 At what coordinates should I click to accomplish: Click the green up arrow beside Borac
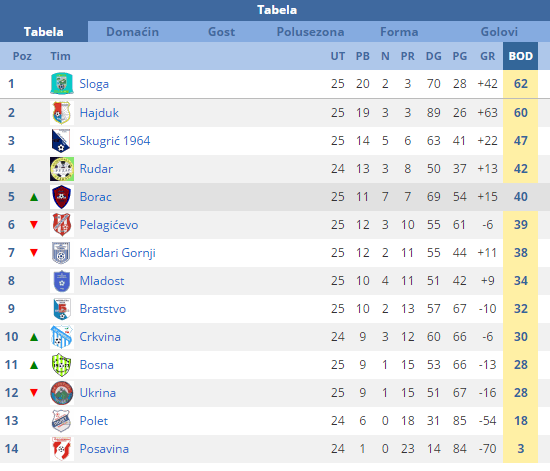tap(34, 197)
